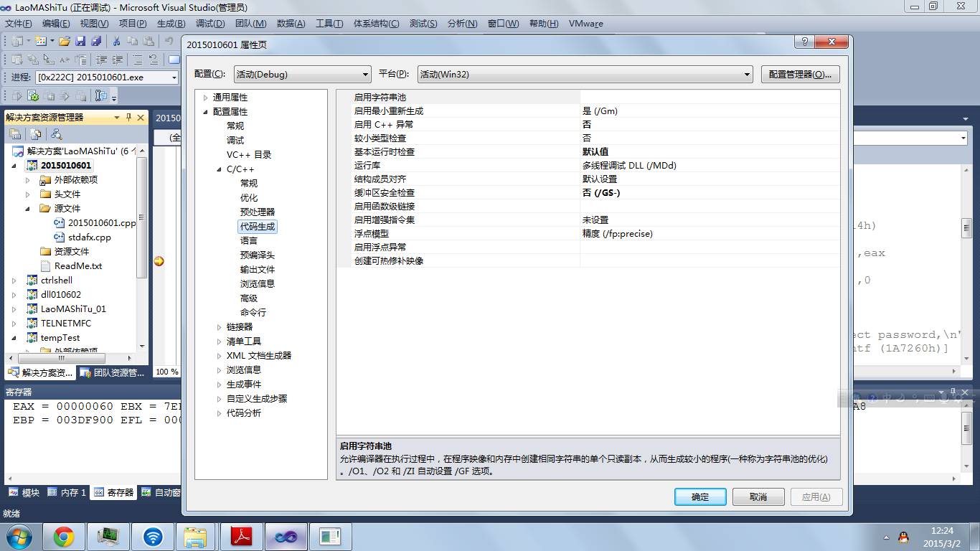Open the 帮助(H) menu

click(544, 24)
